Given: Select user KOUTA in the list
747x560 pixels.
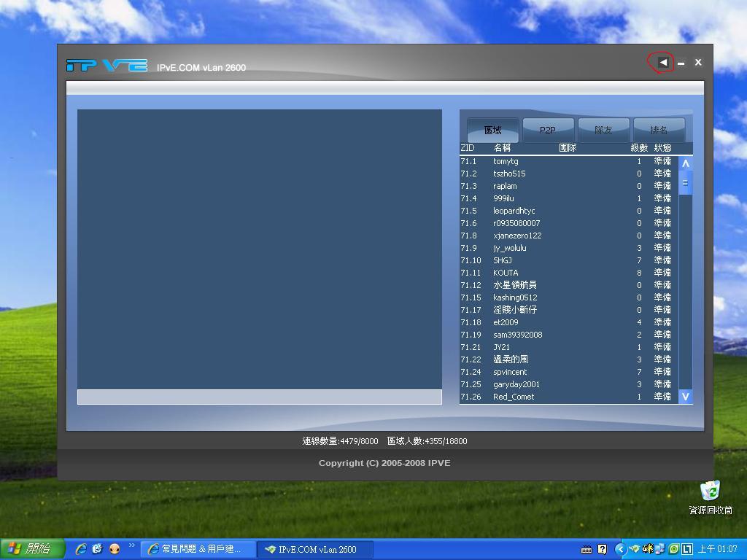Looking at the screenshot, I should coord(569,273).
